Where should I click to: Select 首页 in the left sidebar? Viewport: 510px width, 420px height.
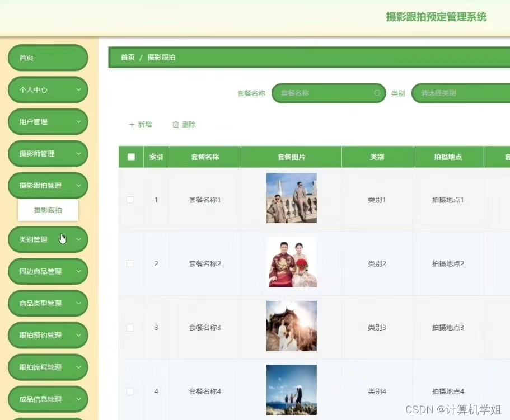48,57
